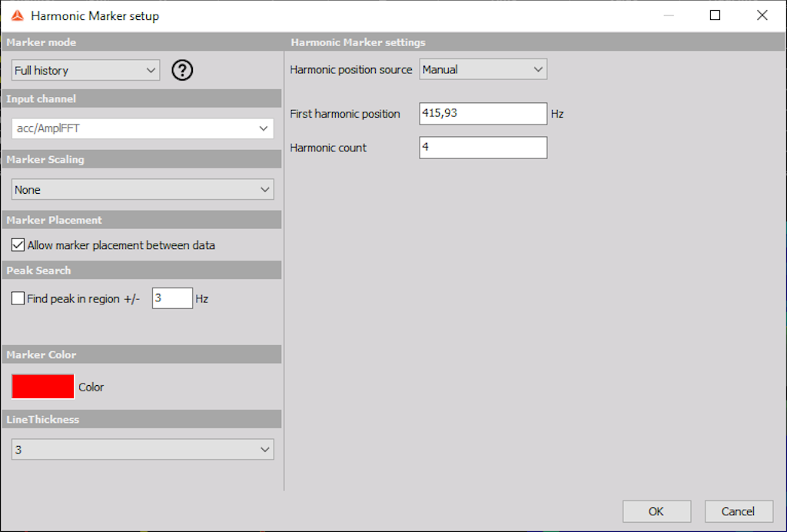
Task: Enable Find peak in region checkbox
Action: [18, 298]
